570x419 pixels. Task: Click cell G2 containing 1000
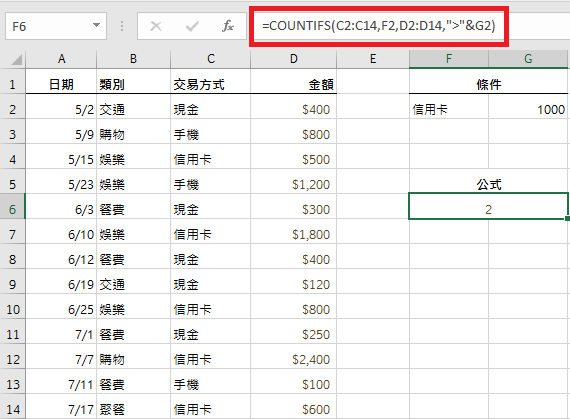point(528,109)
